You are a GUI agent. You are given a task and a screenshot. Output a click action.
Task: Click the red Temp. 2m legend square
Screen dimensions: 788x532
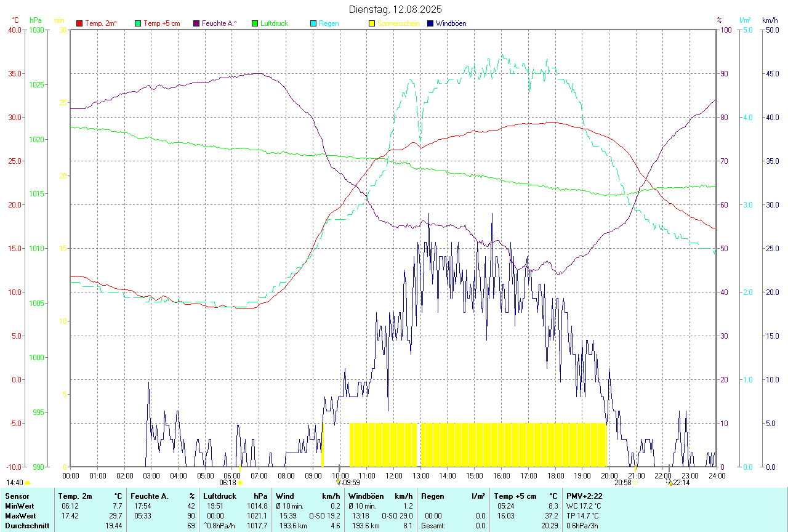(x=79, y=23)
